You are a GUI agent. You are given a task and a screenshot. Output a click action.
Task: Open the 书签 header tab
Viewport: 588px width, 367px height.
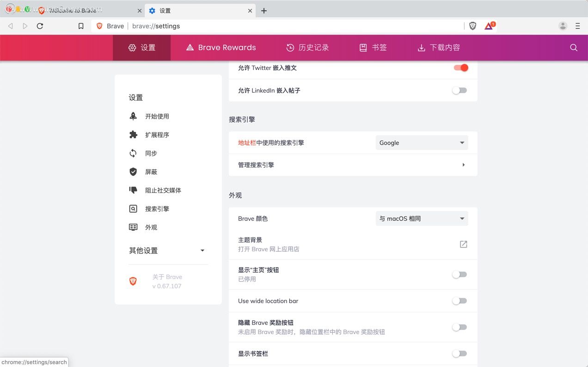click(373, 48)
